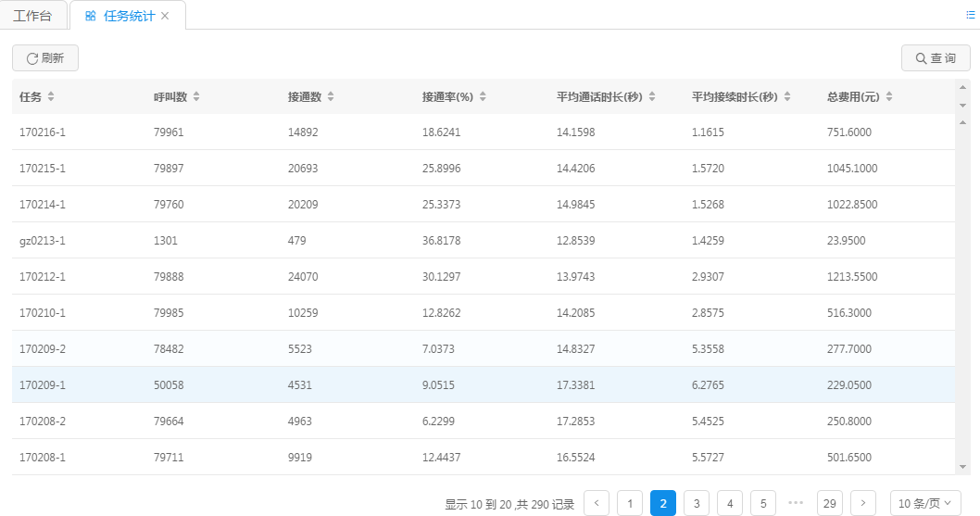
Task: Sort by 平均通话时长(秒) column
Action: click(x=652, y=97)
